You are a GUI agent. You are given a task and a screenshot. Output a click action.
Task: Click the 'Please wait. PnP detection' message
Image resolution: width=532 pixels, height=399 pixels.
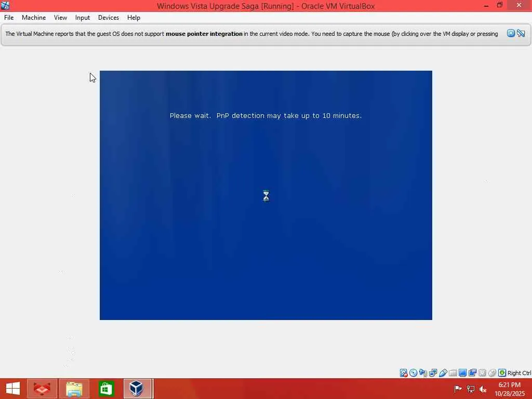(265, 116)
